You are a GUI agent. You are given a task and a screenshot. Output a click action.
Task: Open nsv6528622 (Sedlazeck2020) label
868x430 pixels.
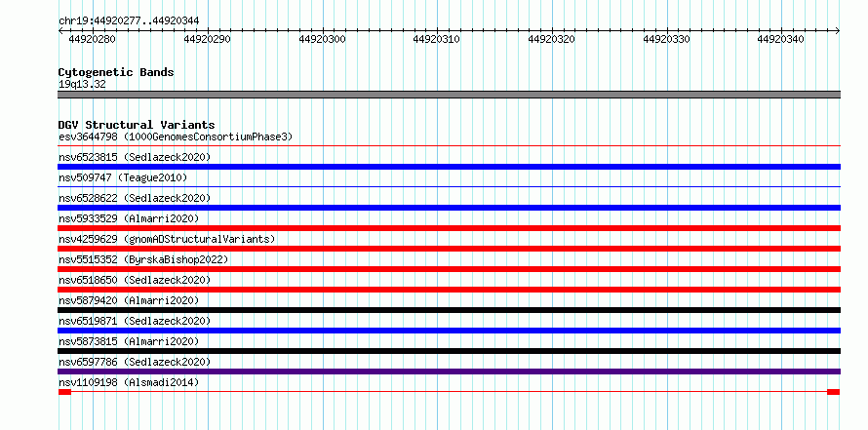click(135, 198)
